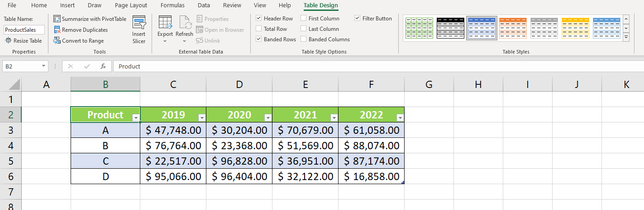This screenshot has width=644, height=210.
Task: Click the Refresh data icon
Action: (x=185, y=23)
